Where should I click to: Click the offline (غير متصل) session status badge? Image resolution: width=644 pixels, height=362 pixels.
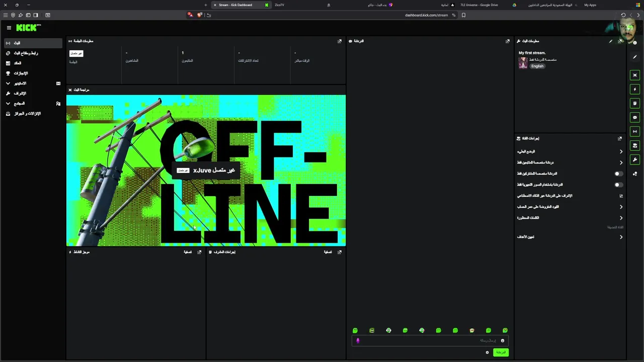point(76,53)
